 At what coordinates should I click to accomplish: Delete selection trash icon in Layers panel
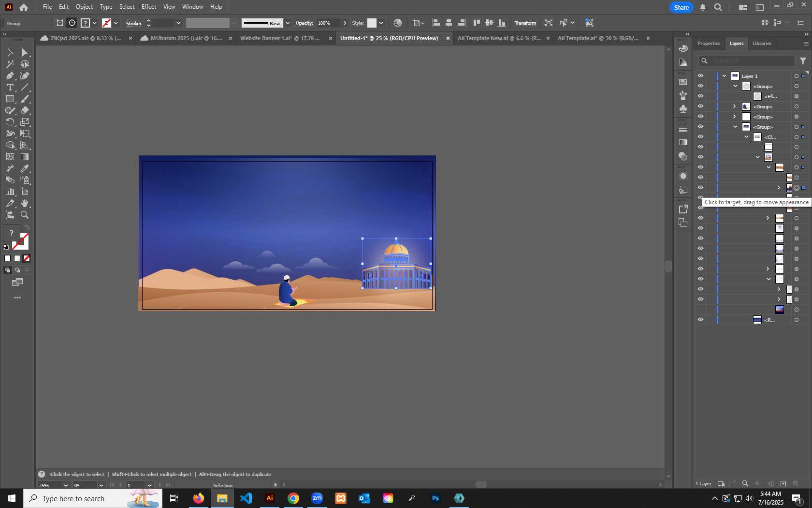[796, 484]
